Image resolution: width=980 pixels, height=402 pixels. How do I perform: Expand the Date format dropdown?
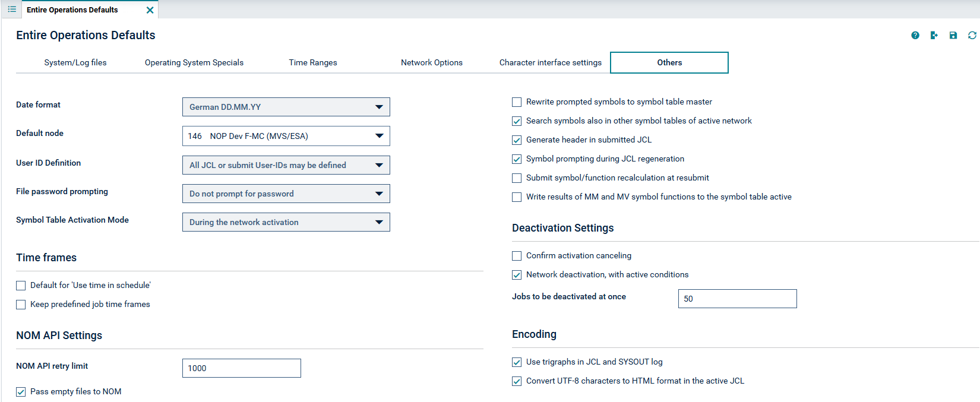[286, 107]
